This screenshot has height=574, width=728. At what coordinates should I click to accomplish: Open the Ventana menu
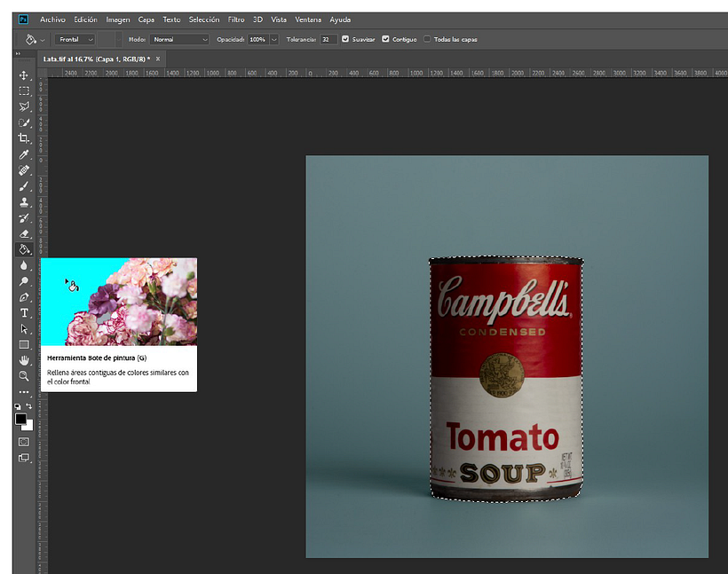pos(308,20)
